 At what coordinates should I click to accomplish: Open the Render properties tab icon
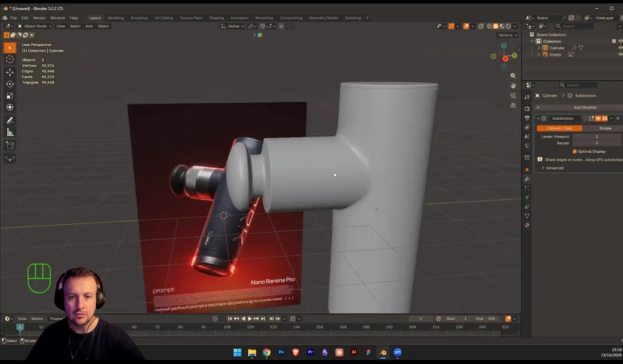527,109
